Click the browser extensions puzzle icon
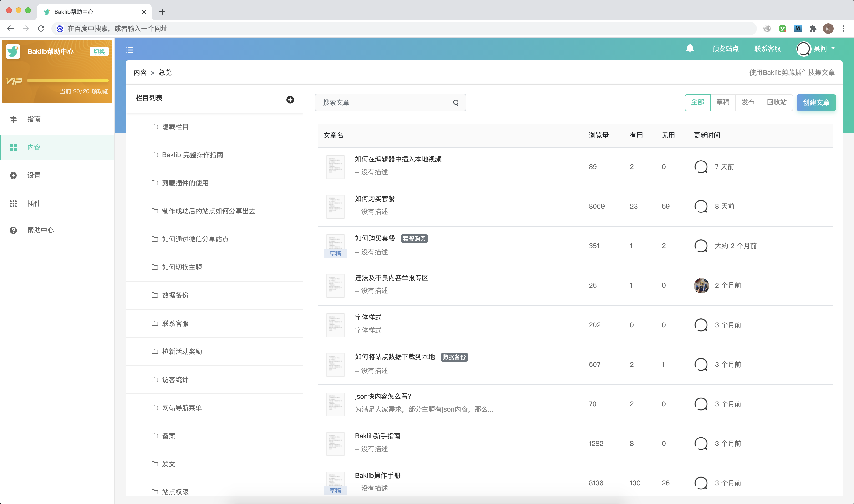This screenshot has width=854, height=504. [813, 29]
